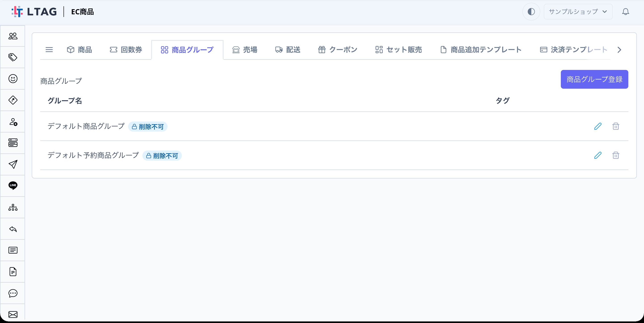Click the EC商品 header title
This screenshot has height=323, width=644.
83,12
